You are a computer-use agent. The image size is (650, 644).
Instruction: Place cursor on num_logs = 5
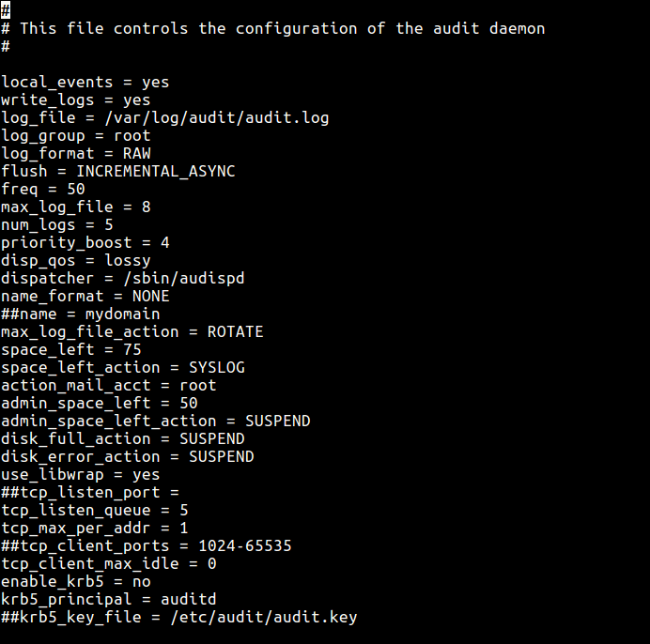pos(56,224)
